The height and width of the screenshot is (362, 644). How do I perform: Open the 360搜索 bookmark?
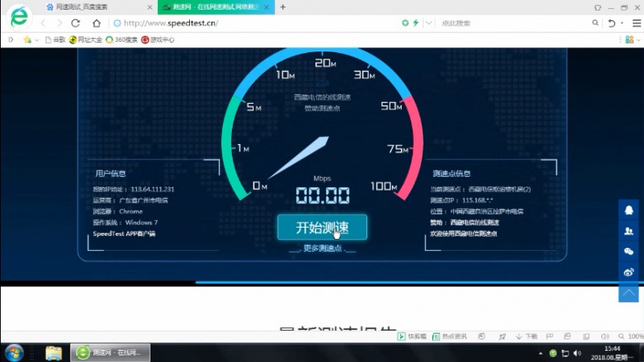click(122, 39)
